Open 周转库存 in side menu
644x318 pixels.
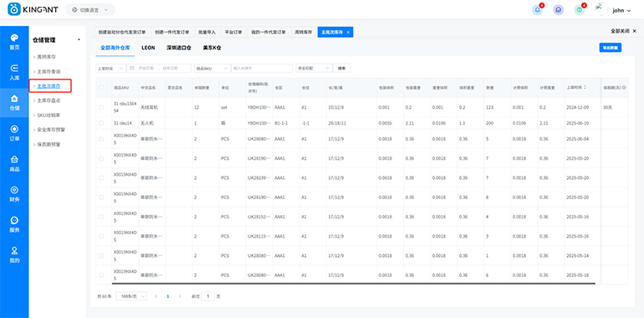(x=46, y=57)
